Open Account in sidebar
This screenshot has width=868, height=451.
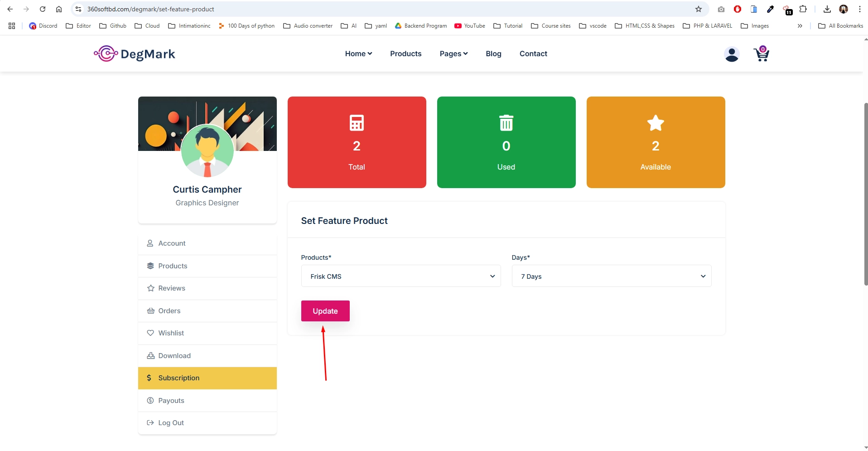tap(207, 243)
